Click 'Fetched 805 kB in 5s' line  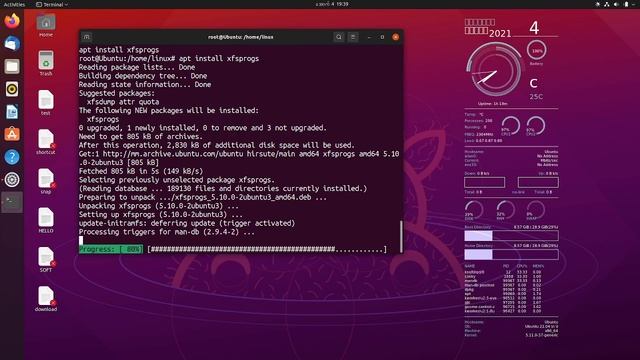pyautogui.click(x=141, y=171)
